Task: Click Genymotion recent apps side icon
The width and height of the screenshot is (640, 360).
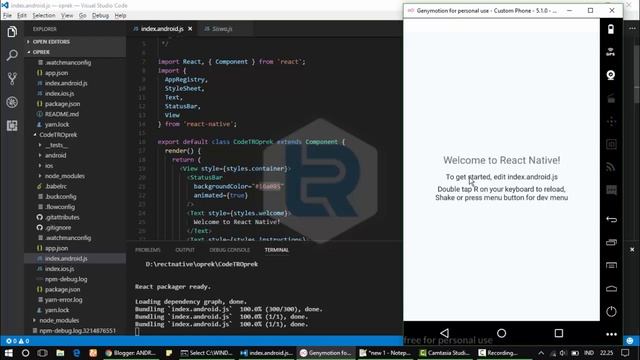Action: [611, 242]
